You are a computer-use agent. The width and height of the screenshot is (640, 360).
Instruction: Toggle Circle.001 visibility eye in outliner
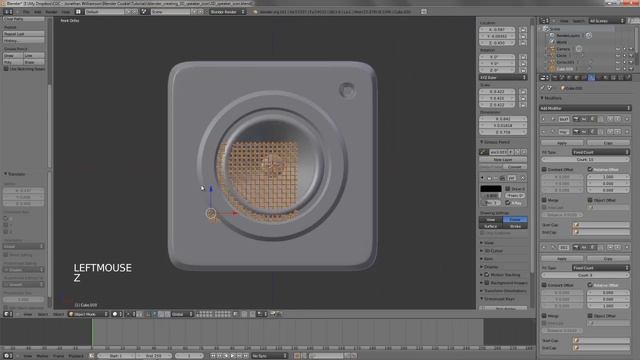coord(618,62)
